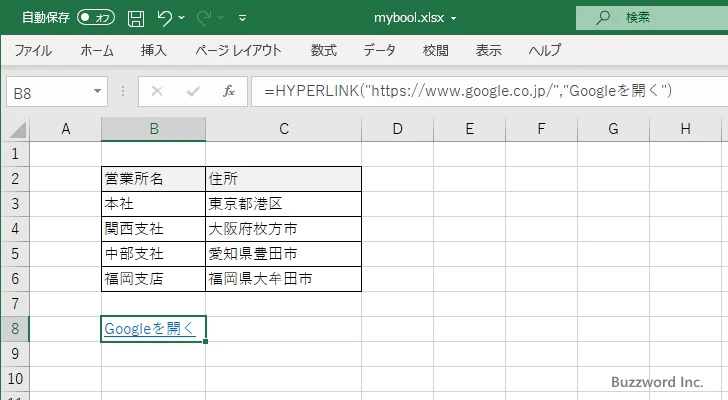This screenshot has width=728, height=400.
Task: Select the cell with 福岡支店
Action: point(153,279)
